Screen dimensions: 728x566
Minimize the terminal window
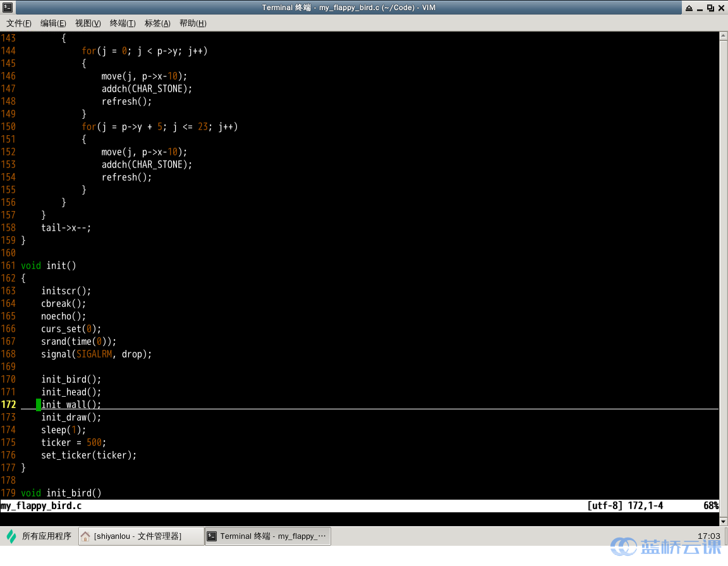pos(700,8)
